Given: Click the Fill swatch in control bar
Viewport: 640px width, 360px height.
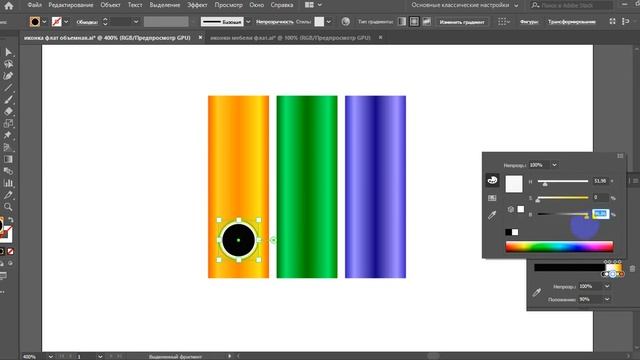Looking at the screenshot, I should (x=35, y=22).
